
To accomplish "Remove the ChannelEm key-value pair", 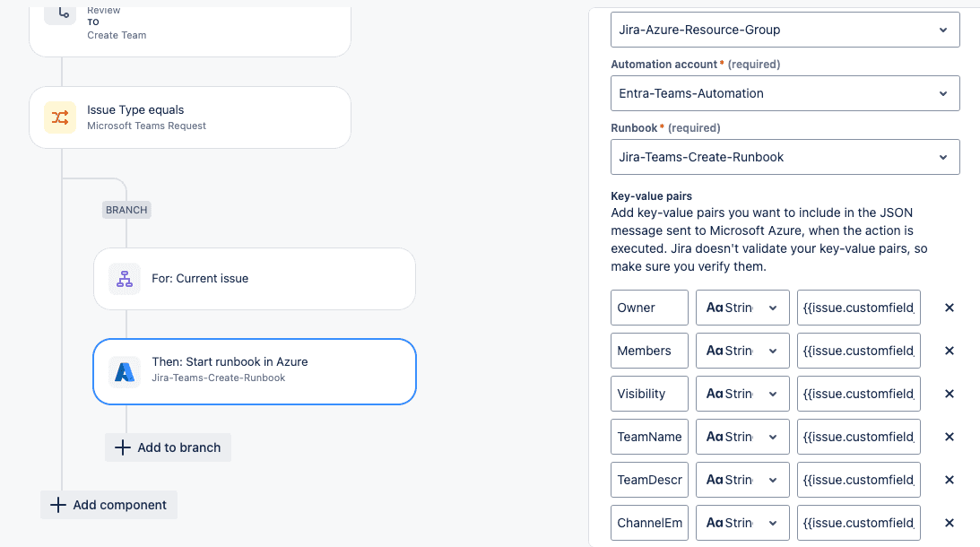I will point(950,523).
